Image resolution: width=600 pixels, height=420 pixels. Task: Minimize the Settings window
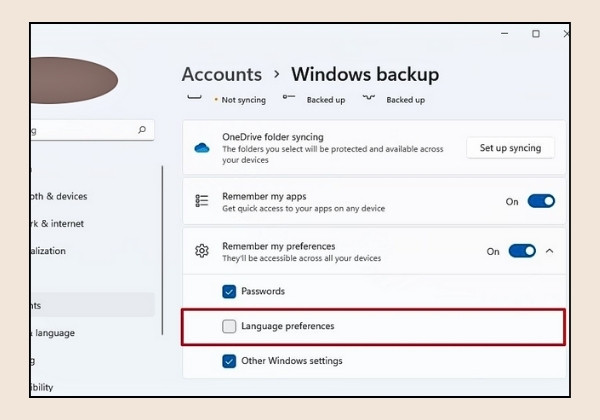505,34
